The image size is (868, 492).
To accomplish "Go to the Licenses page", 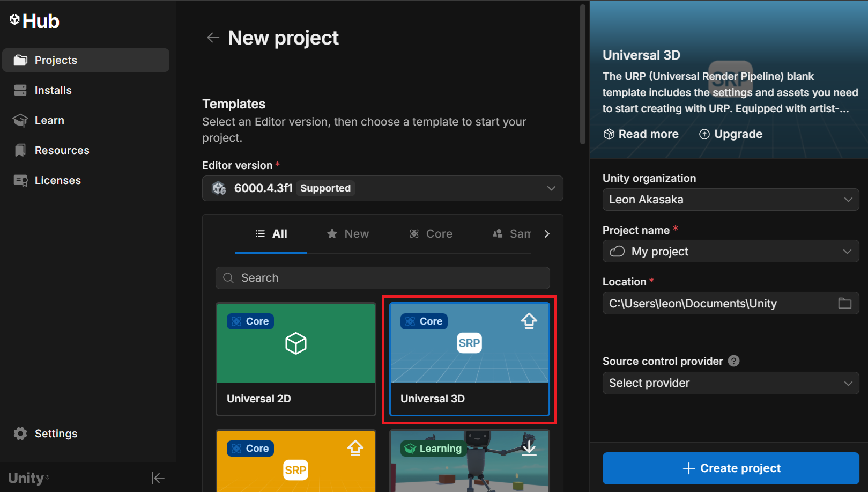I will click(x=57, y=180).
